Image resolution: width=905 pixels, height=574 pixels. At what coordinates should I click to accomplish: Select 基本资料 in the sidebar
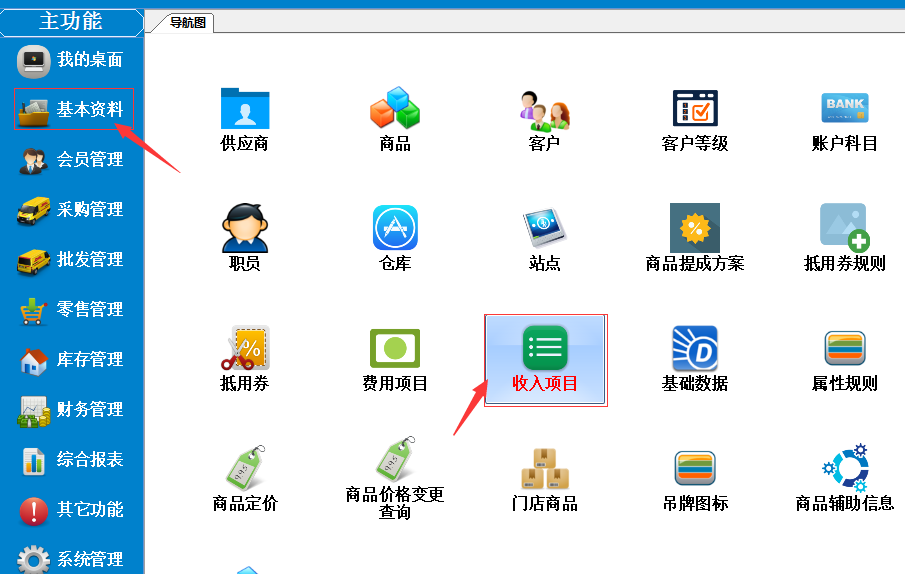[x=73, y=109]
